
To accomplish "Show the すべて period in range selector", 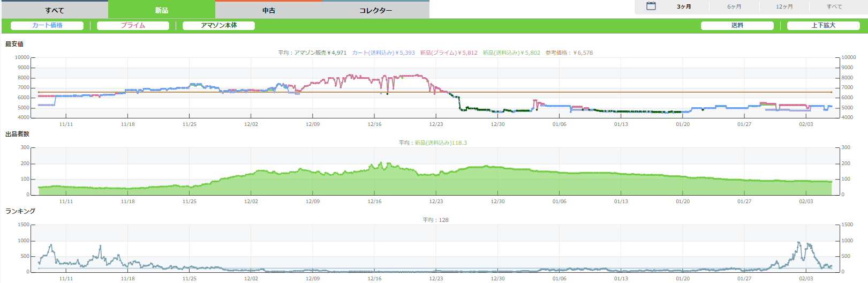I will pyautogui.click(x=834, y=7).
